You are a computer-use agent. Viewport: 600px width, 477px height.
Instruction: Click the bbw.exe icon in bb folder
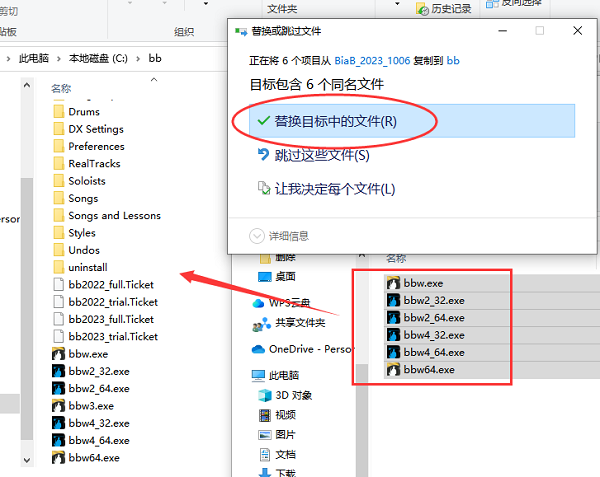(x=59, y=354)
